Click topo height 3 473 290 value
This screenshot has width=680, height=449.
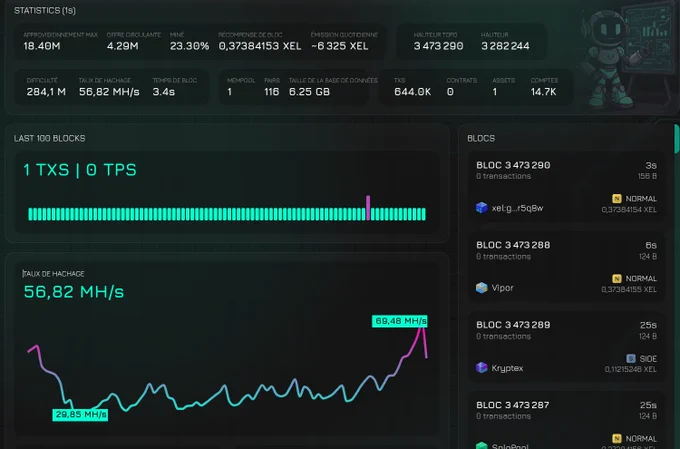(438, 46)
